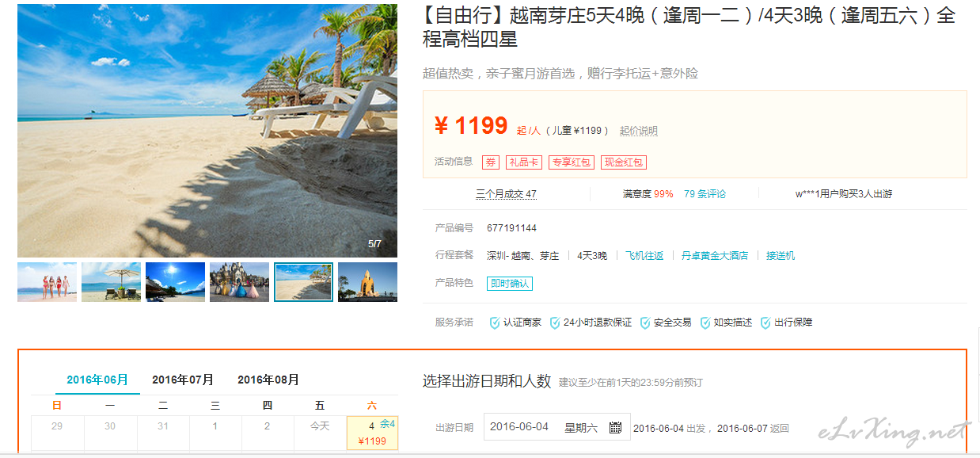Click the 如实描述 shield icon
This screenshot has width=980, height=458.
(x=705, y=323)
